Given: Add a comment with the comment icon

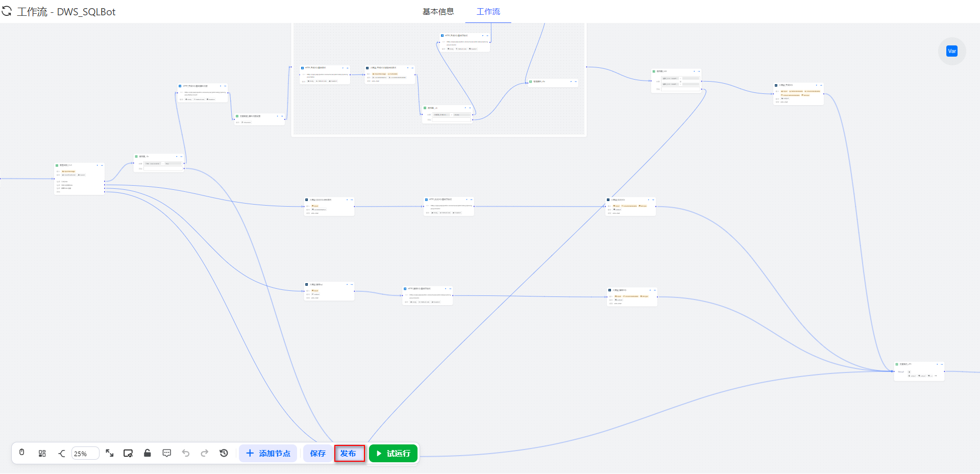Looking at the screenshot, I should click(x=167, y=453).
